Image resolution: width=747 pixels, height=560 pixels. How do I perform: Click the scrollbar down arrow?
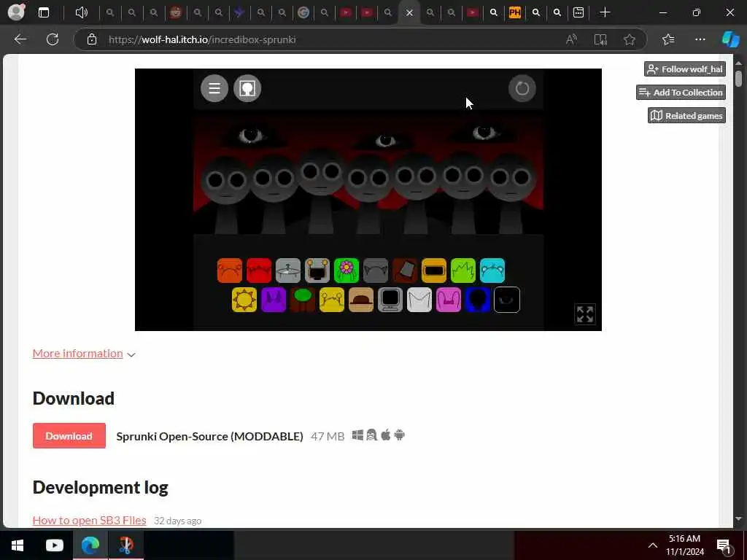738,518
